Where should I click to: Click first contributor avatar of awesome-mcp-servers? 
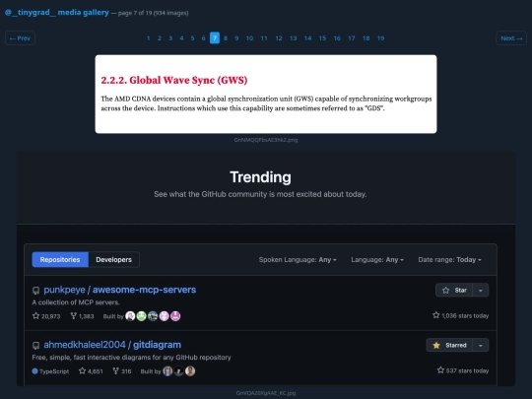(130, 316)
